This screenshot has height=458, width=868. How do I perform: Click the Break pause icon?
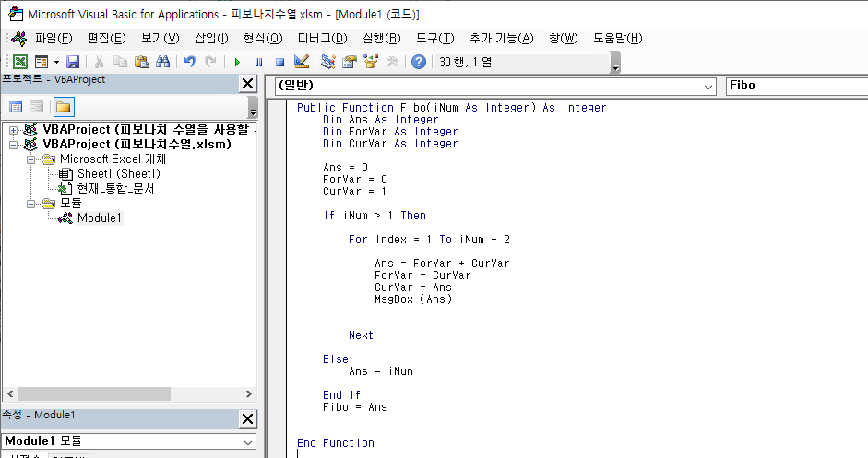click(x=258, y=62)
